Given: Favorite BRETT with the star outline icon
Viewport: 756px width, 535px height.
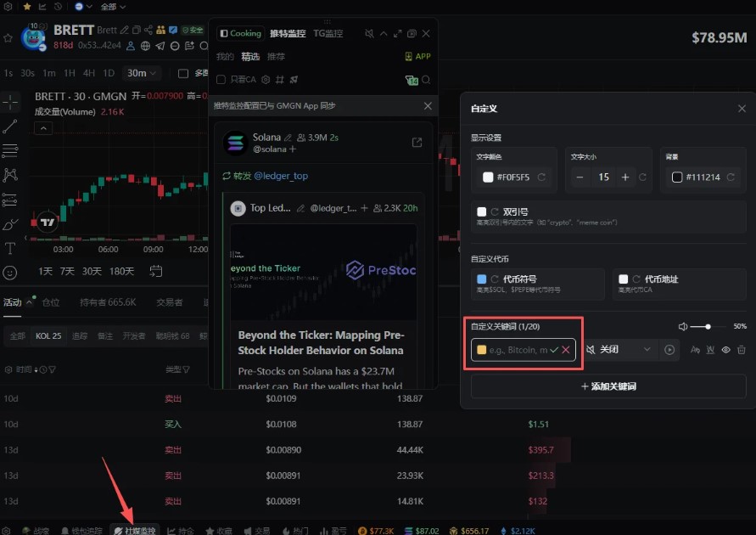Looking at the screenshot, I should tap(8, 38).
